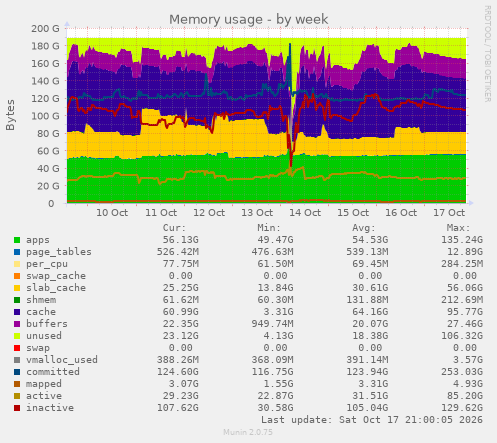
Task: Click the 'committed' legend label
Action: 53,372
